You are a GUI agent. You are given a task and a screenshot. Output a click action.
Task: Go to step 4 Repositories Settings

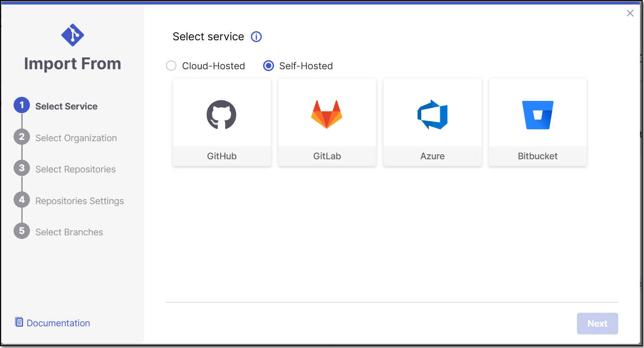(x=80, y=201)
